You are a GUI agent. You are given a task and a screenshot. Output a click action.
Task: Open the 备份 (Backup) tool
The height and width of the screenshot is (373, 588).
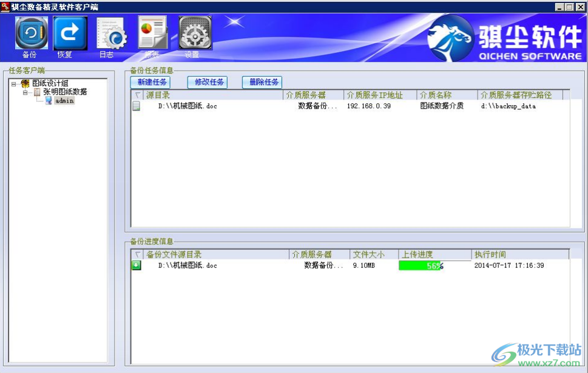click(x=30, y=33)
